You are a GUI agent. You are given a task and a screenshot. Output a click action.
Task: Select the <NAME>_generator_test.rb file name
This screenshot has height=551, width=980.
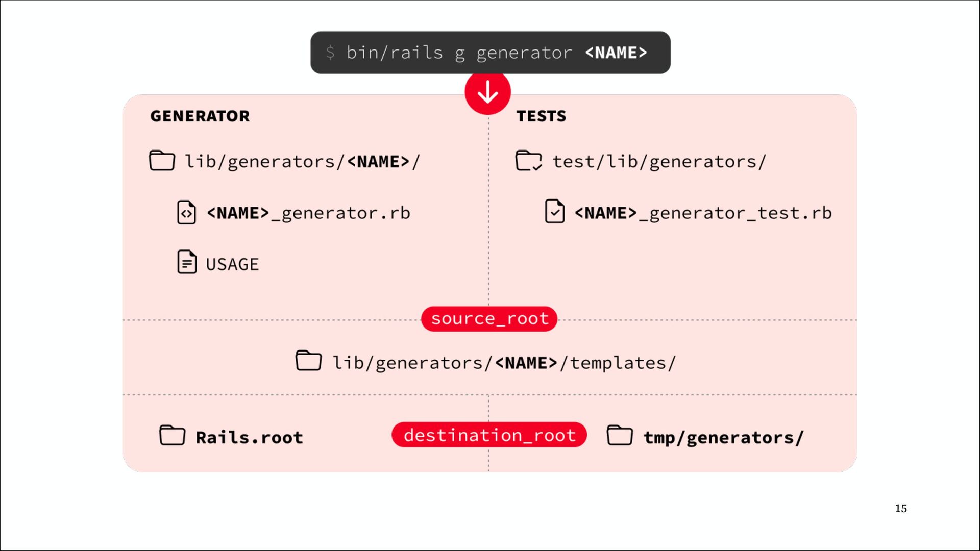coord(703,213)
